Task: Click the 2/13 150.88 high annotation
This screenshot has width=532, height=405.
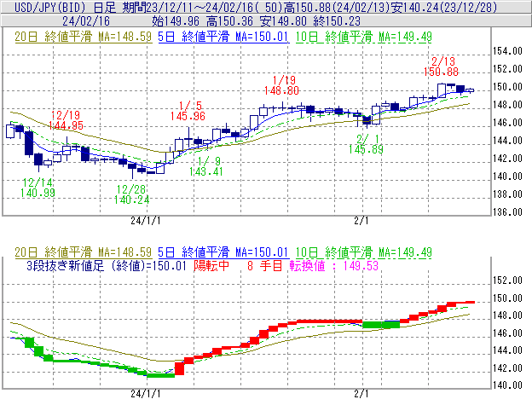Action: (442, 67)
